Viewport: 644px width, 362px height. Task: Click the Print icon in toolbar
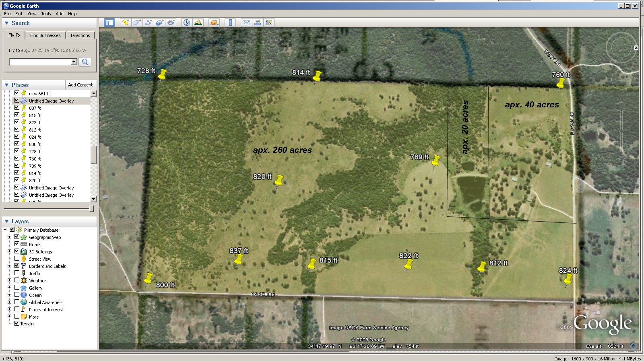tap(257, 23)
